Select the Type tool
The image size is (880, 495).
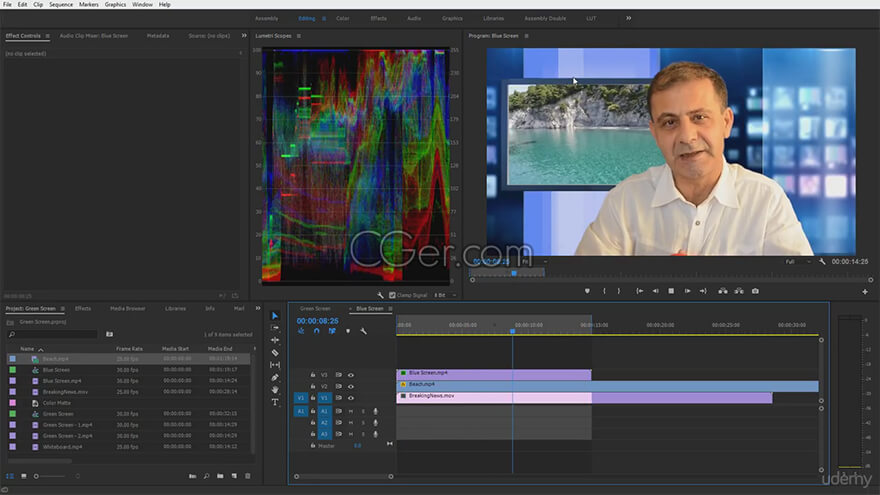(275, 402)
